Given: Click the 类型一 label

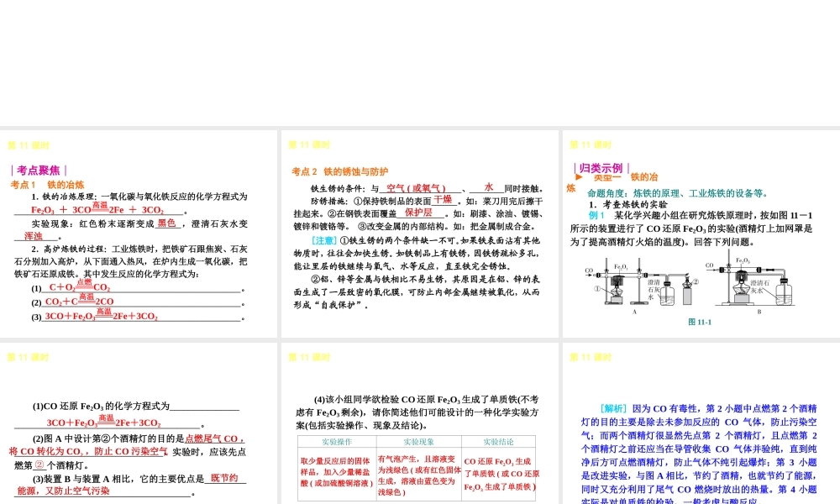Looking at the screenshot, I should 607,177.
